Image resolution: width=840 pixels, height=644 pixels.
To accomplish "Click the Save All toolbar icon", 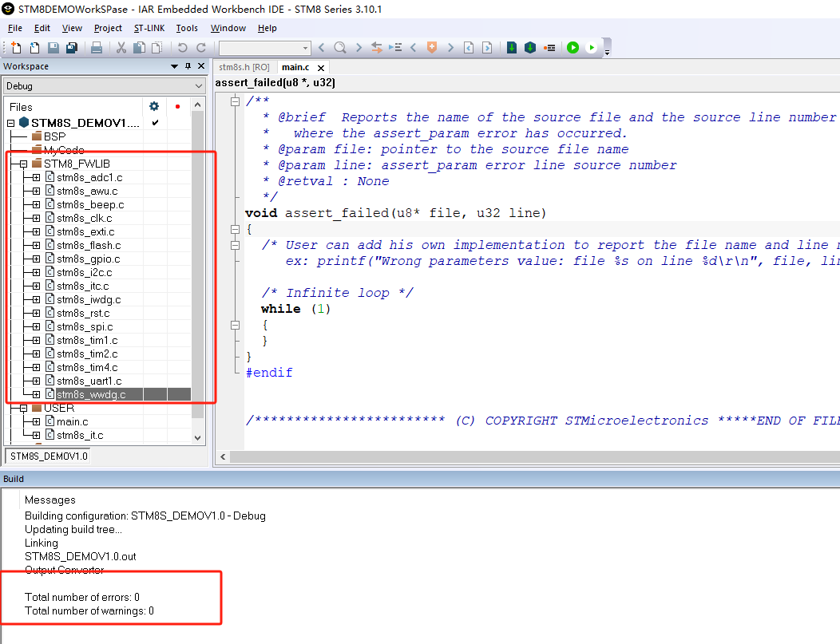I will (71, 48).
